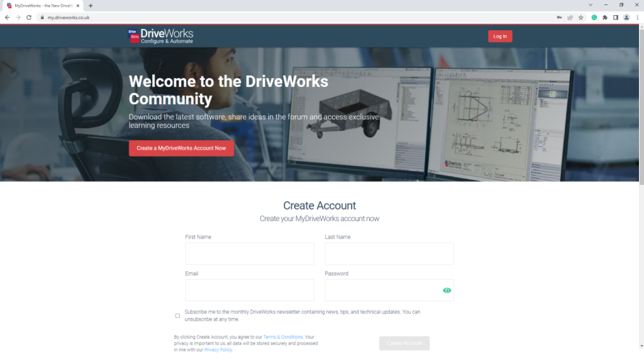
Task: Open the Extensions puzzle menu
Action: pyautogui.click(x=605, y=18)
